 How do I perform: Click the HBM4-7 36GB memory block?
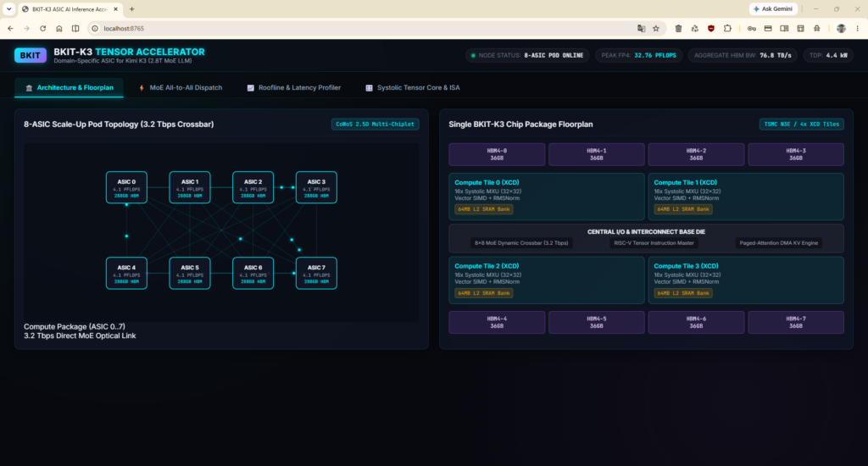796,322
